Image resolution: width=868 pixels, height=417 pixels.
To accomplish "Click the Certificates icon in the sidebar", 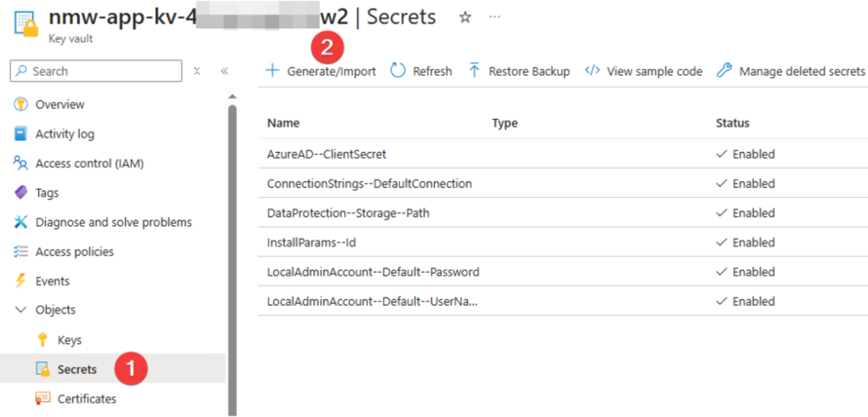I will (43, 398).
